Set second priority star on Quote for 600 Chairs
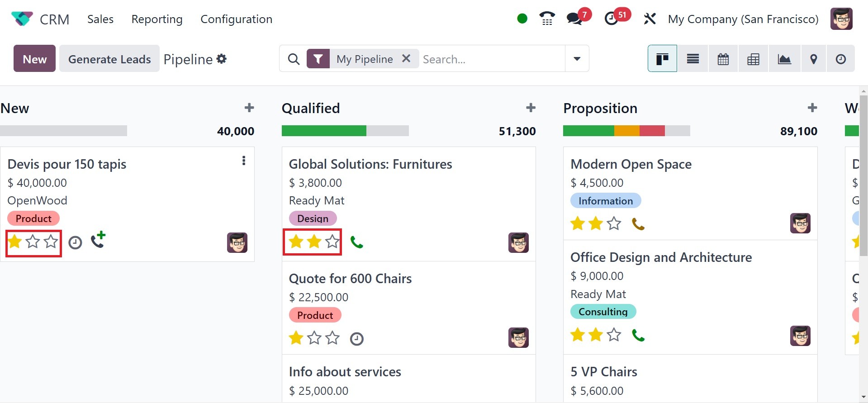Screen dimensions: 868x403 (314, 338)
